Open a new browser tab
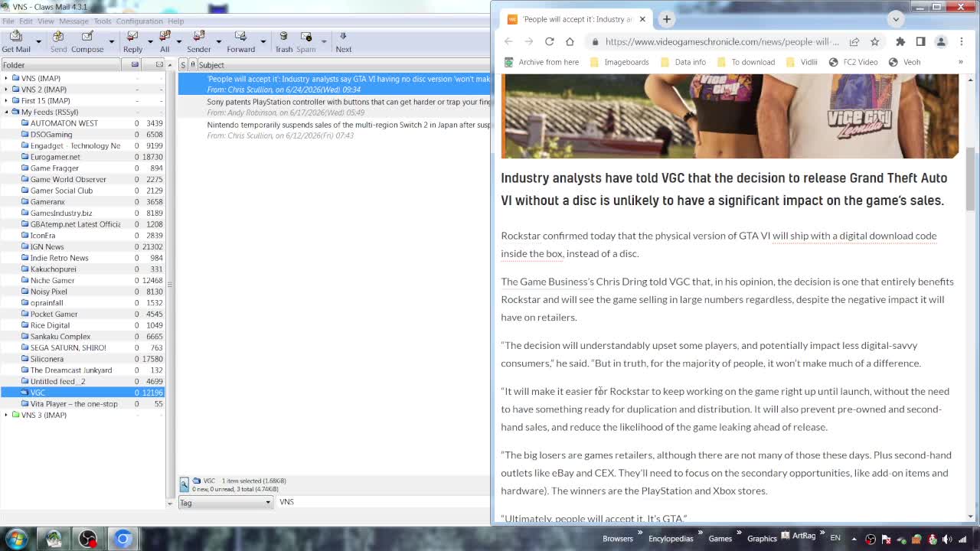 pos(666,19)
